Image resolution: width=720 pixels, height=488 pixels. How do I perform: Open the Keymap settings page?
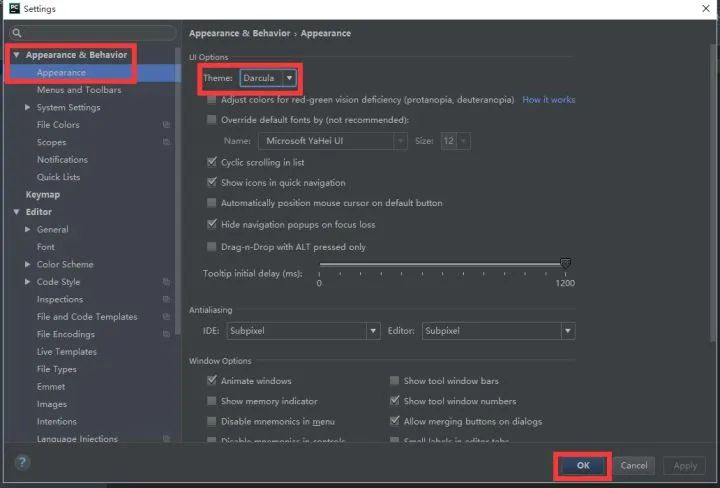(42, 195)
